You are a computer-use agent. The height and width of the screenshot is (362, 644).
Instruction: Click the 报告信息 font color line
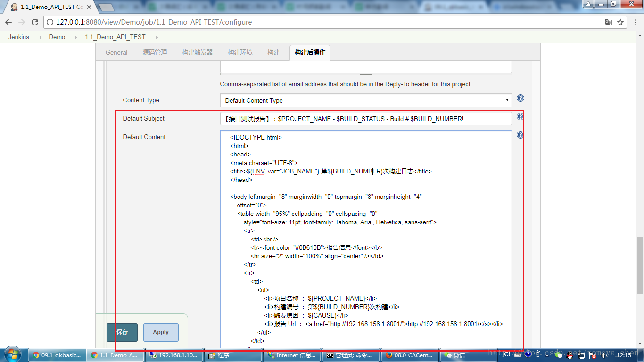[x=316, y=247]
